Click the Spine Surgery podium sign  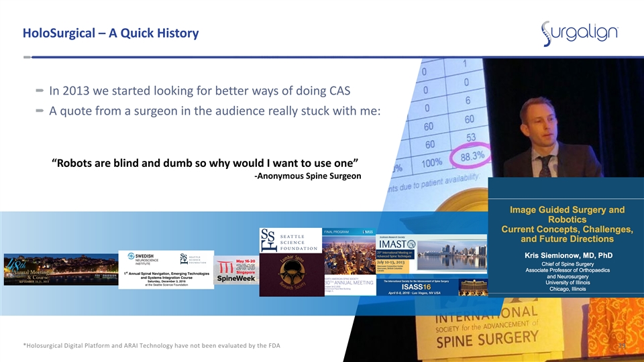[487, 328]
